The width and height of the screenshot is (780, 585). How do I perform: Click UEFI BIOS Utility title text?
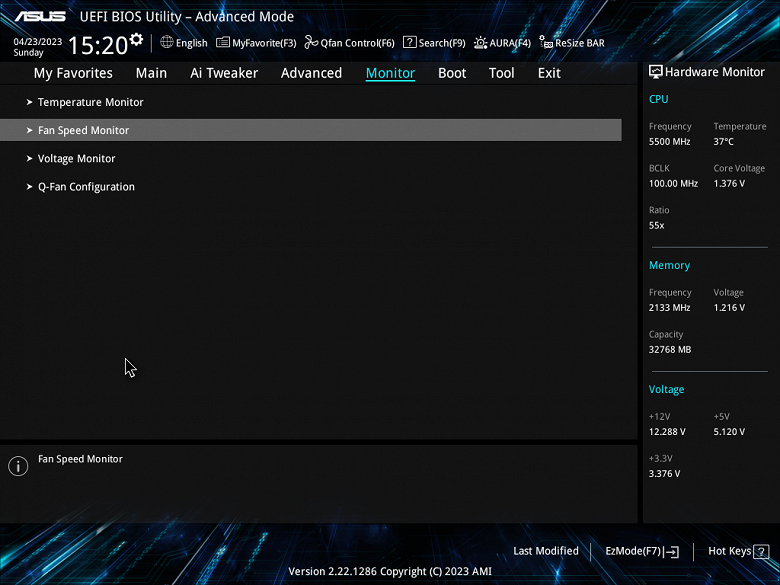pyautogui.click(x=187, y=17)
